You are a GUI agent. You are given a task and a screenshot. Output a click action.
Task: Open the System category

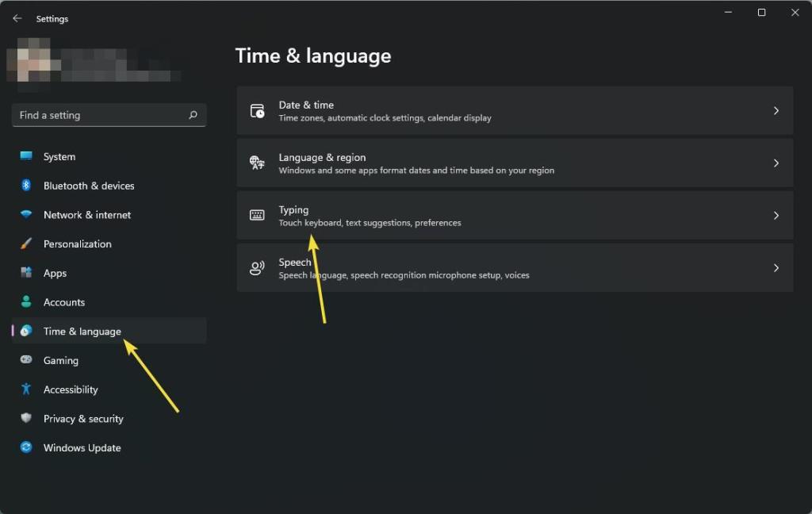[109, 156]
